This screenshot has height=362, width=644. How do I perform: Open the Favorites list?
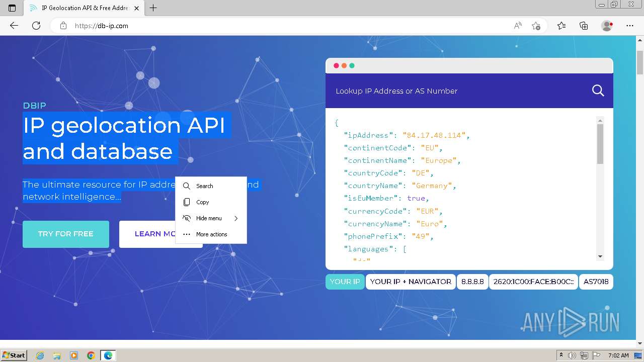click(x=561, y=26)
